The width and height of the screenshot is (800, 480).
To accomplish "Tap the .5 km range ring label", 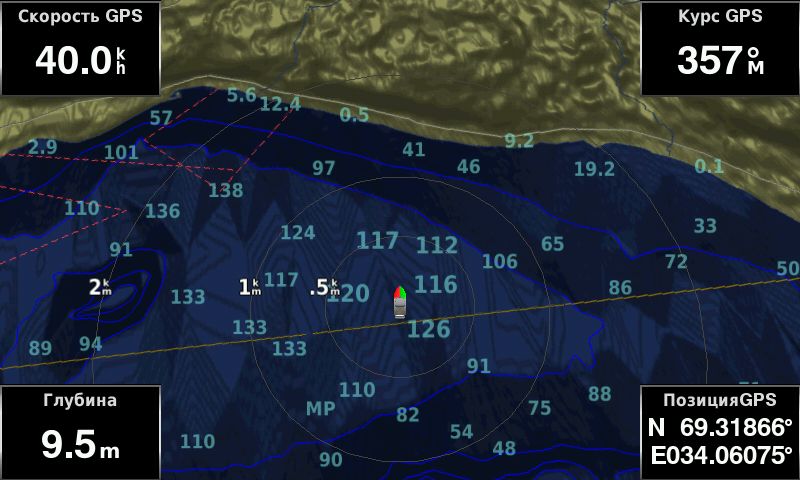I will (326, 288).
